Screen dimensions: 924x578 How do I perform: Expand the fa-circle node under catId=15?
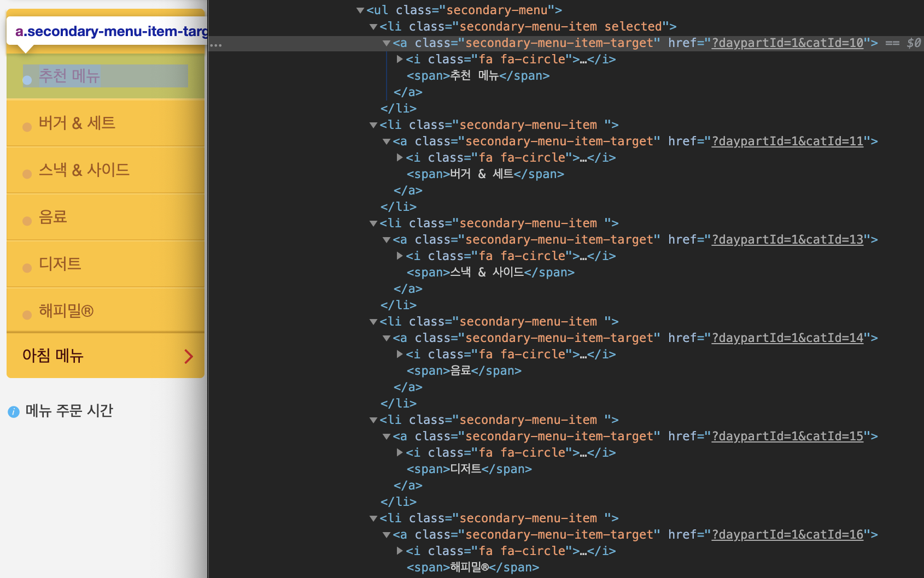(x=400, y=452)
